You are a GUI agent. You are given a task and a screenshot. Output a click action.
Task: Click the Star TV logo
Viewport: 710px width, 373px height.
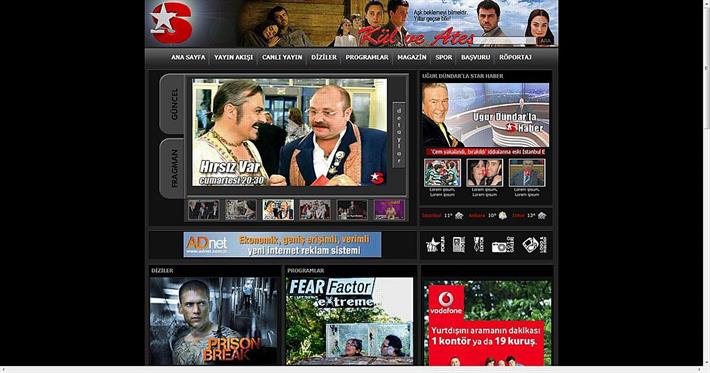pyautogui.click(x=171, y=23)
